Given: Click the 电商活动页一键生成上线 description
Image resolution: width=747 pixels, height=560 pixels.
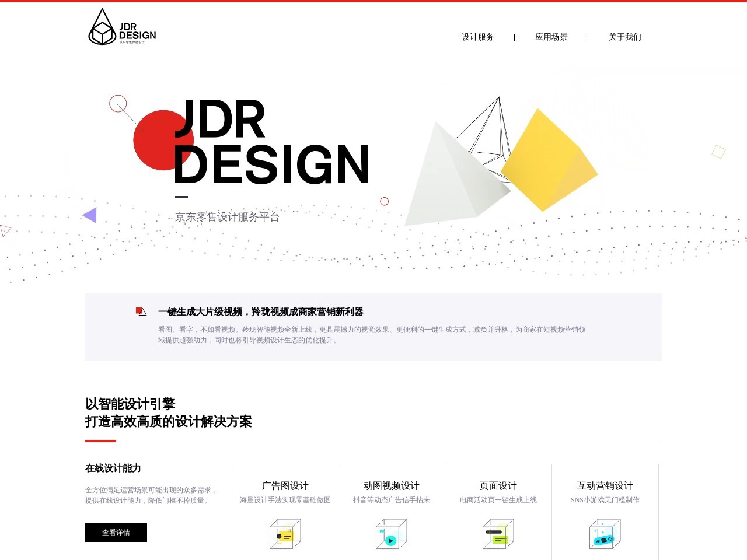Looking at the screenshot, I should (498, 500).
